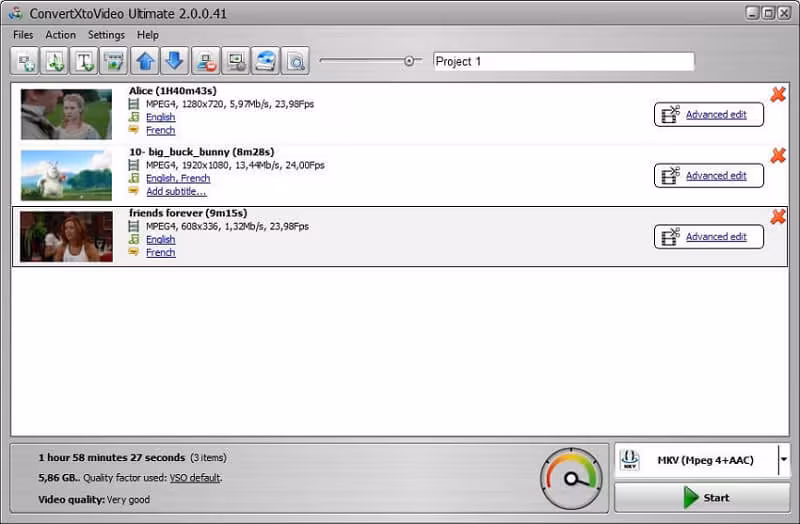Click the MKV (Mpeg 4+AAC) format box

pos(702,460)
